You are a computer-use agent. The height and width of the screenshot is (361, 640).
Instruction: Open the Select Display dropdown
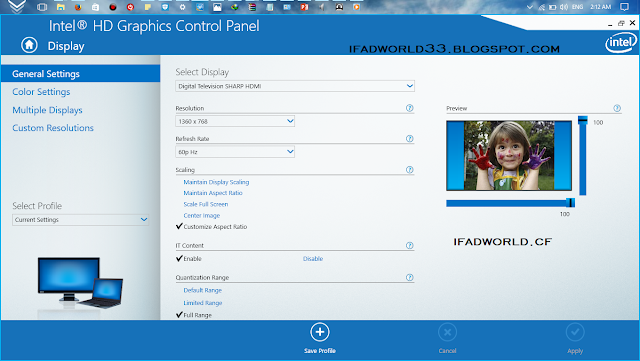(295, 86)
